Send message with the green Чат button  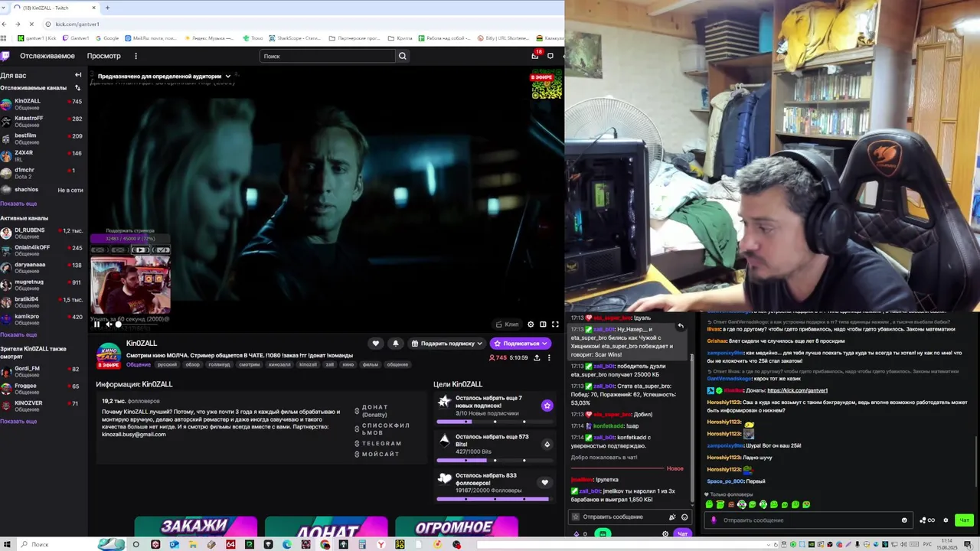[964, 520]
